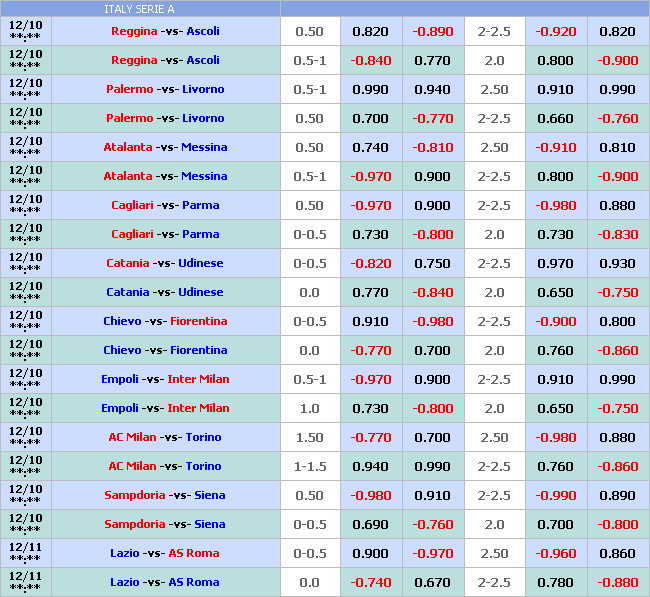The height and width of the screenshot is (597, 650).
Task: Select 0.690 odds for Sampdoria vs Siena
Action: coord(371,524)
